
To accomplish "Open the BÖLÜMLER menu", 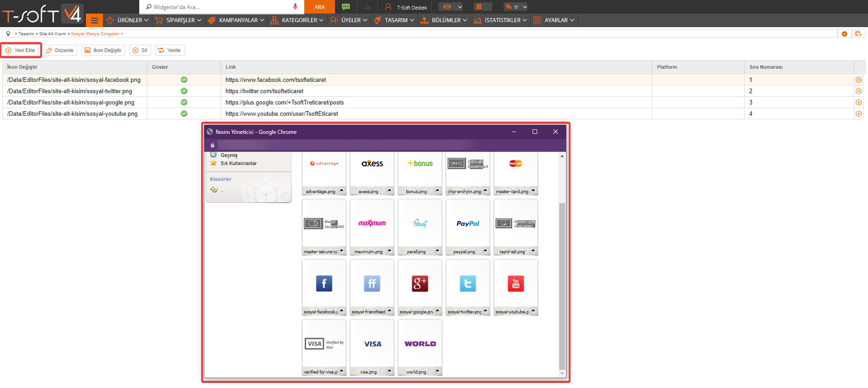I will (x=444, y=20).
